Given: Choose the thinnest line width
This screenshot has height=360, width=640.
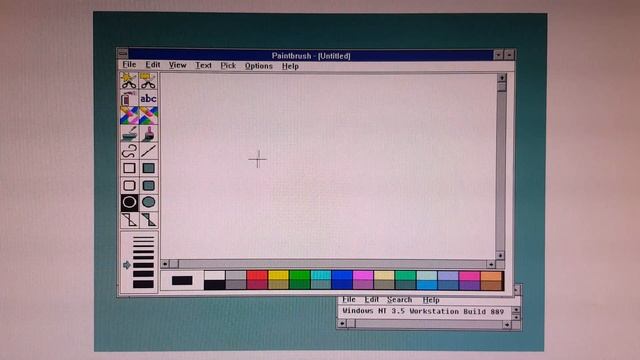Looking at the screenshot, I should click(x=143, y=237).
